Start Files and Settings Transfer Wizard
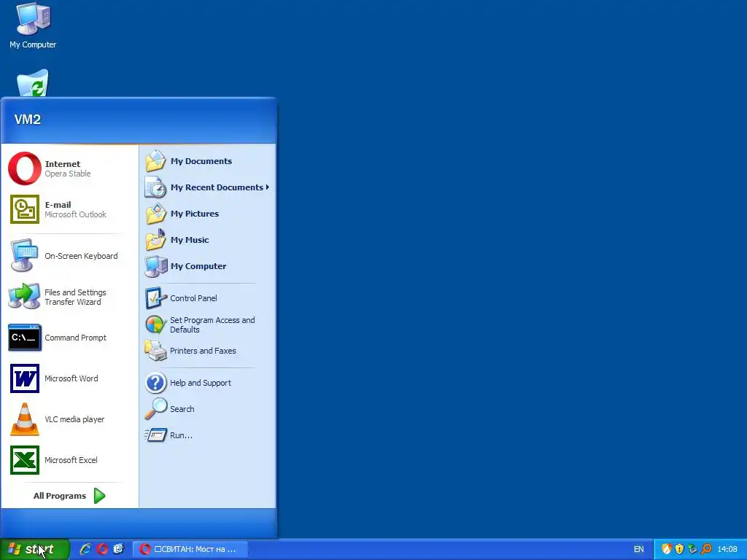Image resolution: width=747 pixels, height=560 pixels. [x=70, y=297]
